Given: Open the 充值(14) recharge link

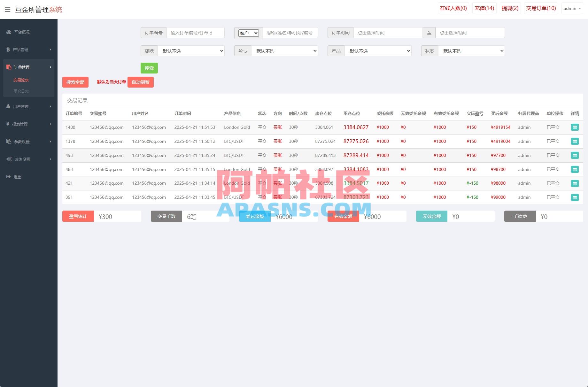Looking at the screenshot, I should click(484, 8).
